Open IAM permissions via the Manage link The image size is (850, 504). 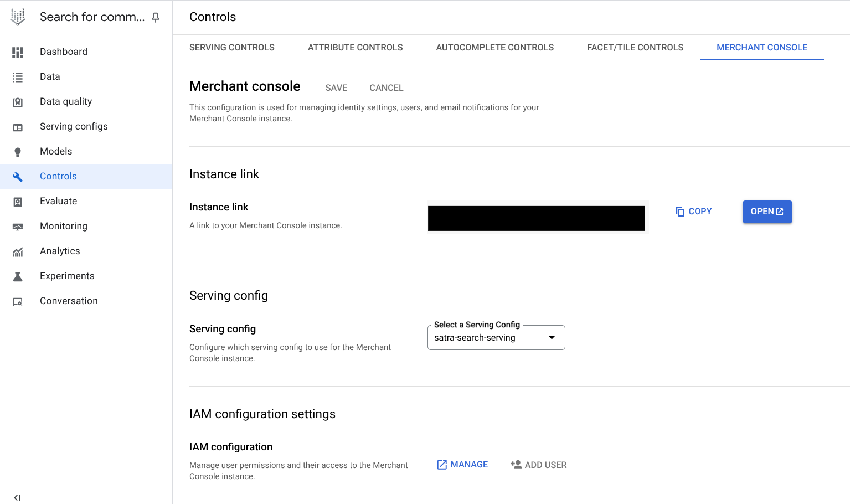(x=462, y=464)
